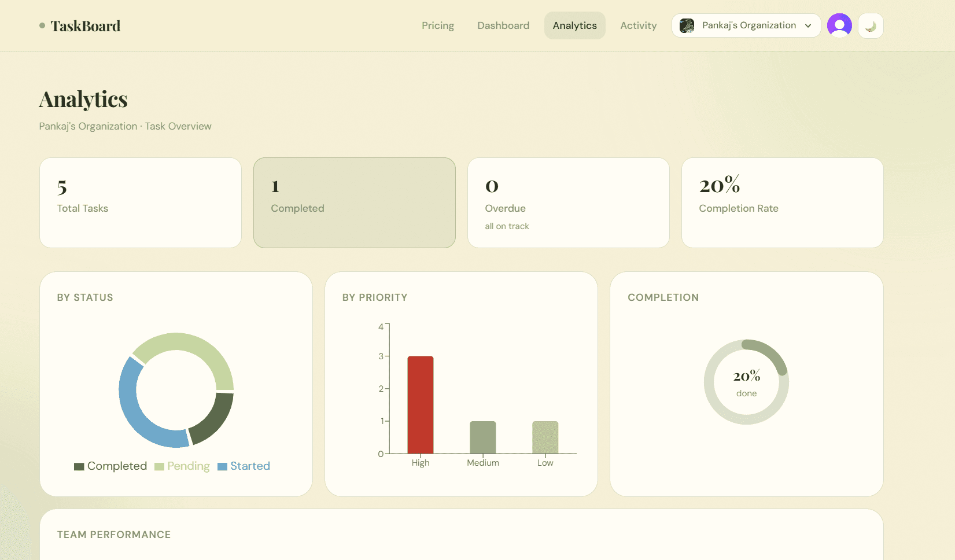The image size is (955, 560).
Task: Click the Pankaj's Organization · Task Overview subtitle
Action: pos(125,126)
